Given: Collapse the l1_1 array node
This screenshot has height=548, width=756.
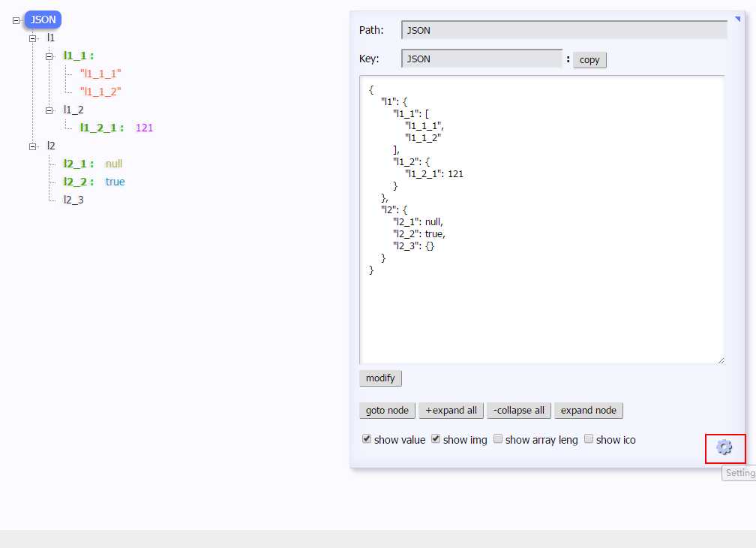Looking at the screenshot, I should coord(49,56).
